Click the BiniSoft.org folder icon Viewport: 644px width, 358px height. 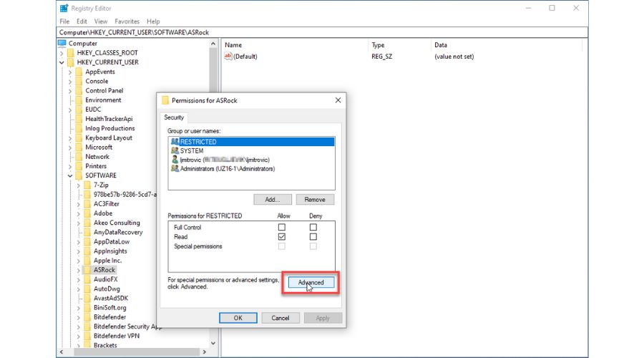coord(87,307)
